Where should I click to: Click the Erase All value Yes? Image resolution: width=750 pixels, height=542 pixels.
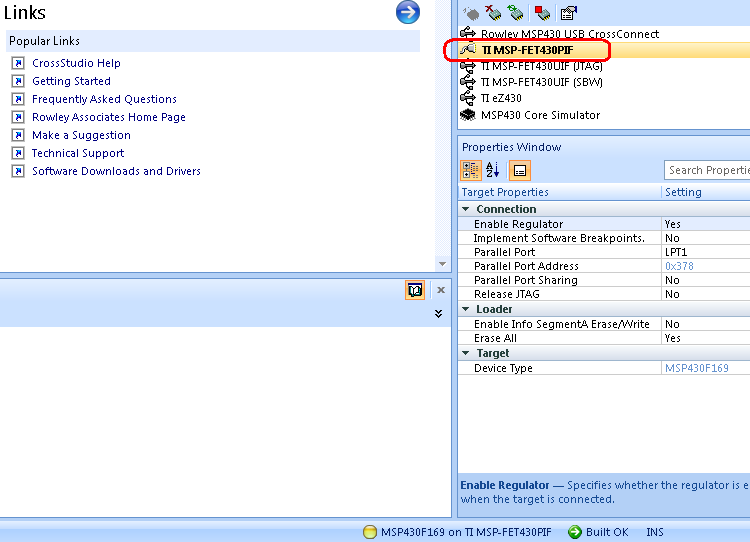point(673,338)
